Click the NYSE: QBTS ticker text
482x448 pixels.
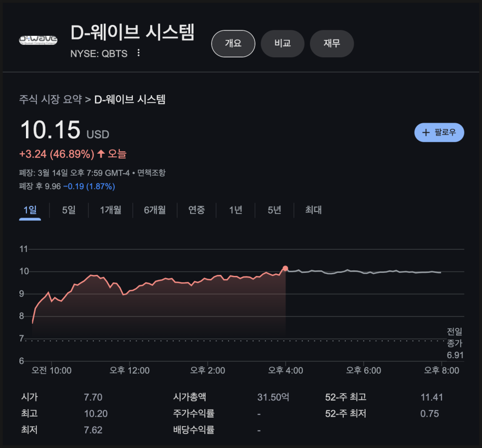click(99, 54)
